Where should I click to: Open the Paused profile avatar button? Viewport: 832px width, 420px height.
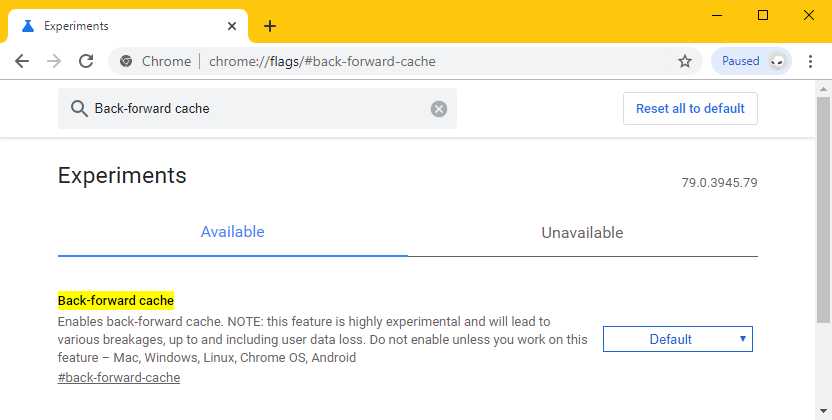click(751, 61)
